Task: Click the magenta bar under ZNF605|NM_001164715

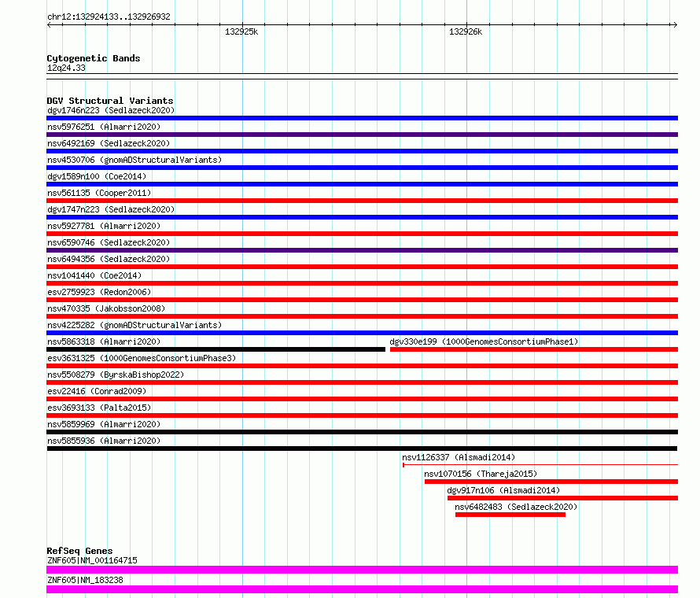Action: pos(362,570)
